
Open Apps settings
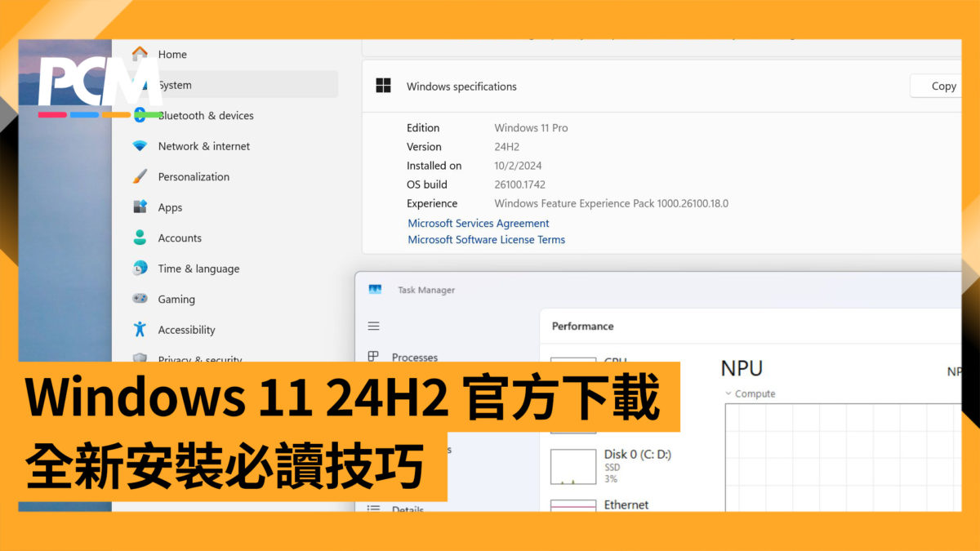point(170,207)
